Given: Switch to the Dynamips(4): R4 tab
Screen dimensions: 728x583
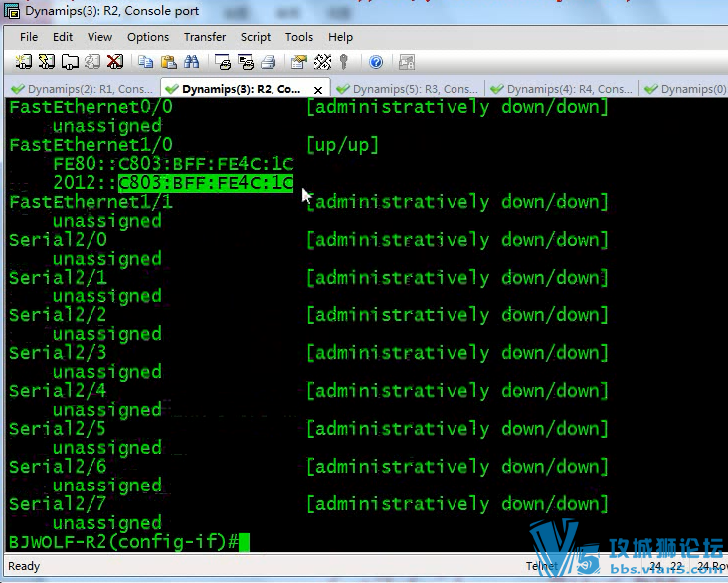Looking at the screenshot, I should pos(562,89).
